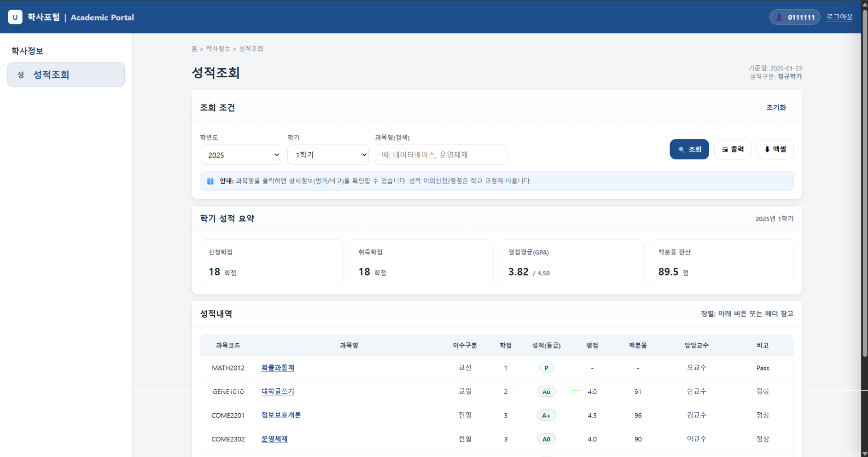Click the A0 grade badge in the 운영체제 row
The image size is (868, 457).
[546, 439]
